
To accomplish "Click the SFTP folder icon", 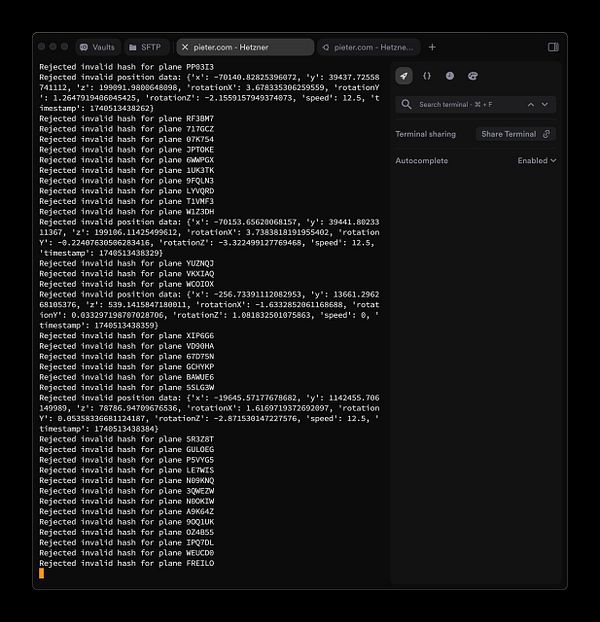I will click(x=133, y=47).
